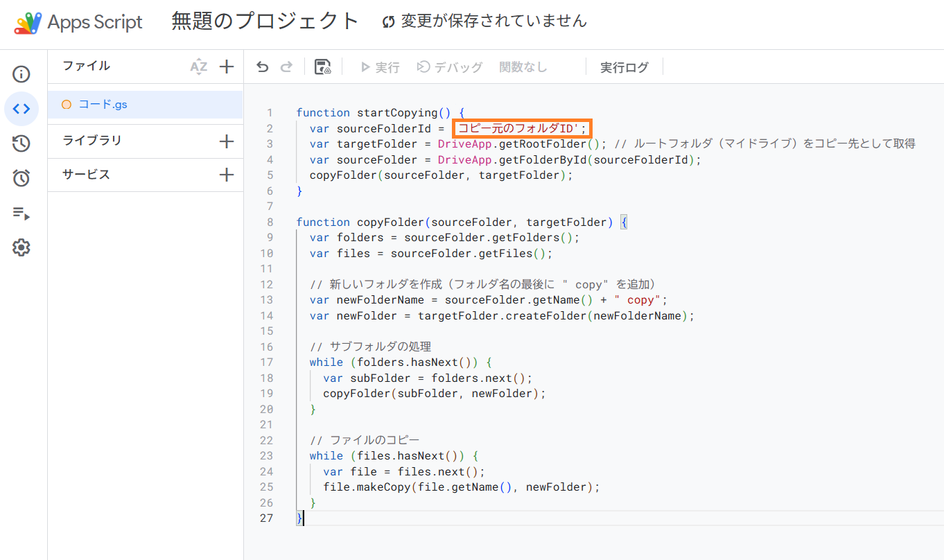Select the コード.gs file in file list
This screenshot has width=944, height=560.
point(103,105)
